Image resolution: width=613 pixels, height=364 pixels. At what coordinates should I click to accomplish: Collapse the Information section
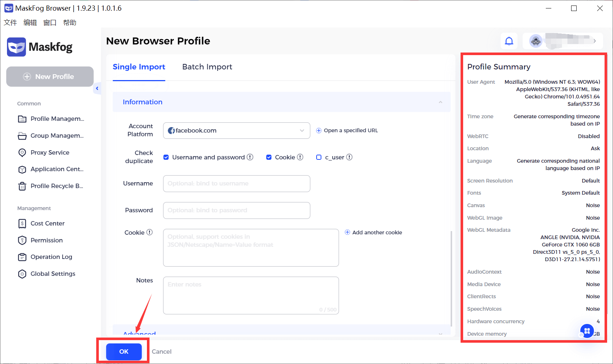click(x=440, y=102)
